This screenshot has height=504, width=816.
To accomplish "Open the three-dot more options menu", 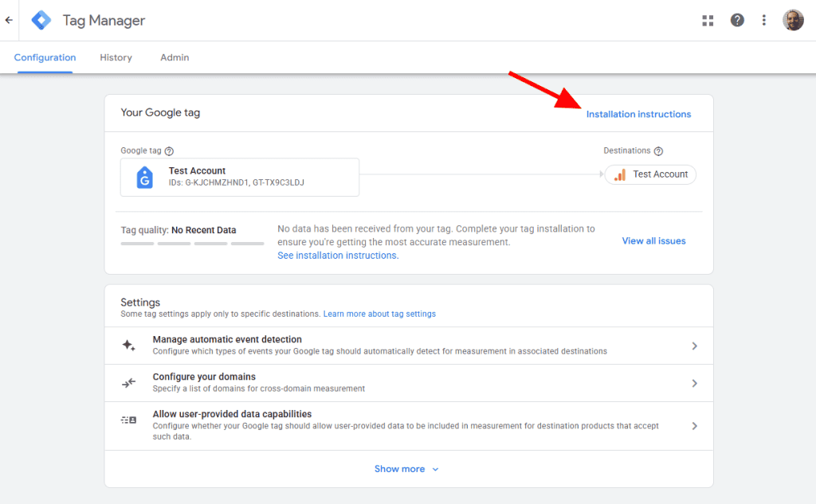I will pyautogui.click(x=764, y=21).
